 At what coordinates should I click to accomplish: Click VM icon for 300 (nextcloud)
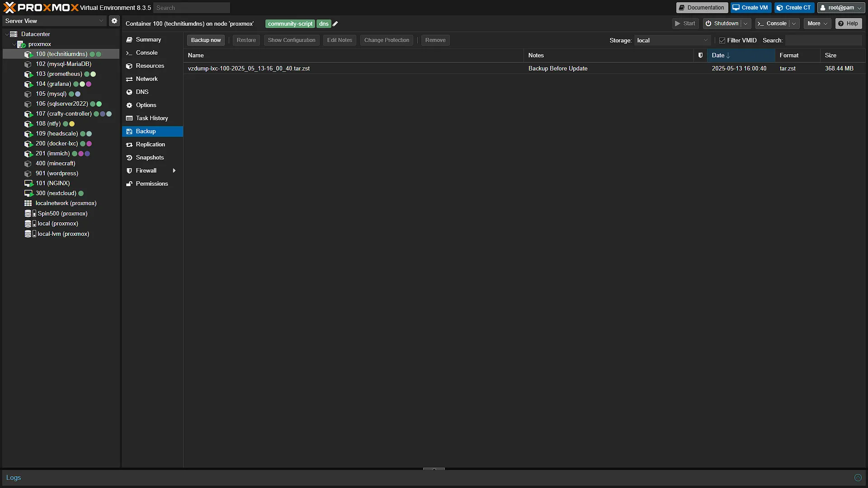tap(28, 193)
